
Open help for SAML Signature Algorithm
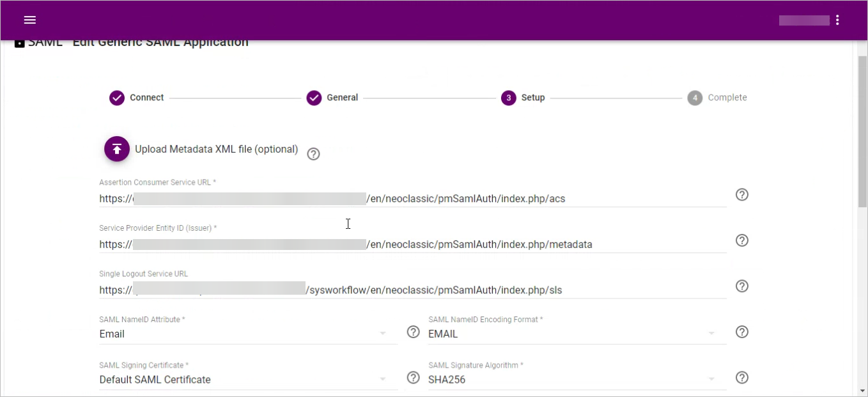(741, 378)
